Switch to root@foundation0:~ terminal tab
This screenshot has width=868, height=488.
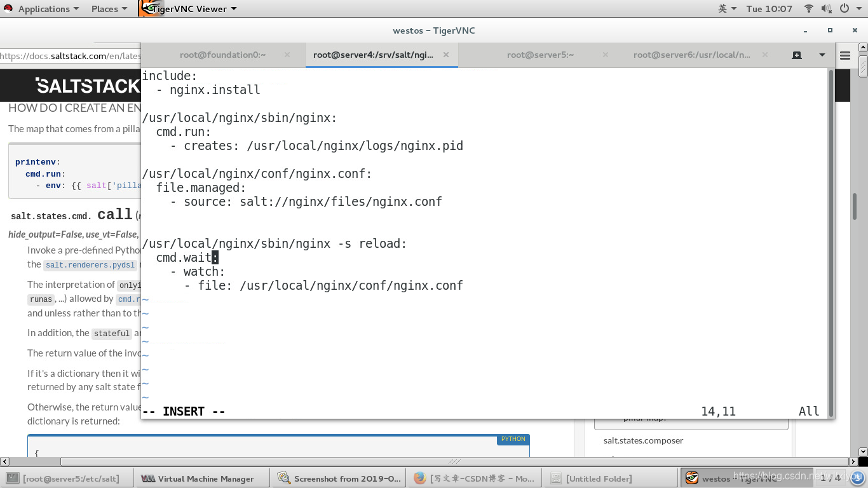(222, 55)
